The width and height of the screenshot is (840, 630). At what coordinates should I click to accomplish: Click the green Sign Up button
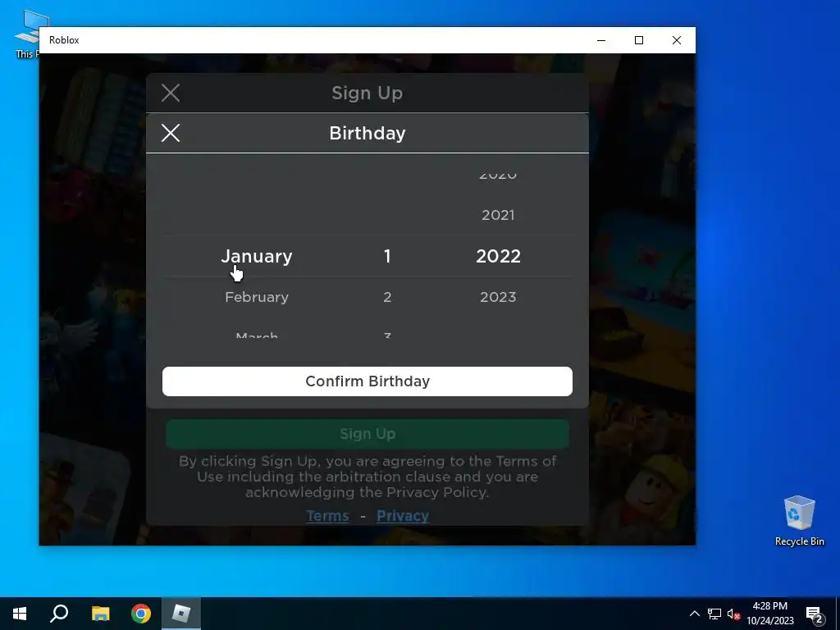point(367,433)
